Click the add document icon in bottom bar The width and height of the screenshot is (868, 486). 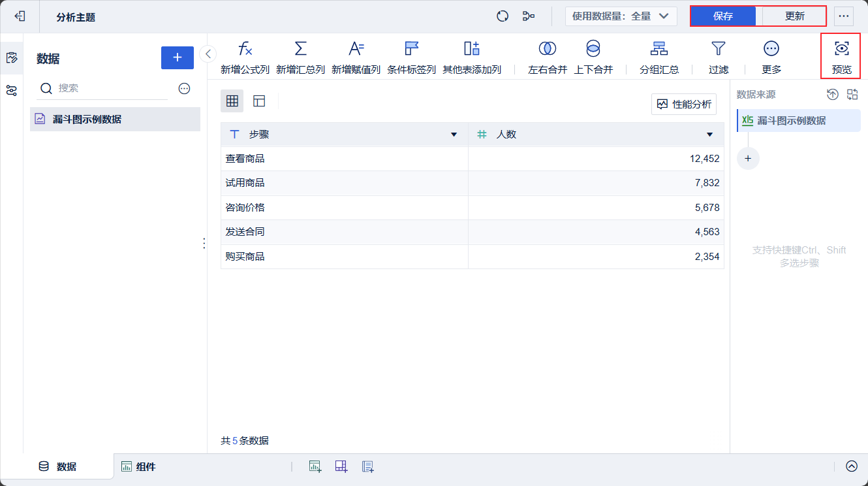368,466
